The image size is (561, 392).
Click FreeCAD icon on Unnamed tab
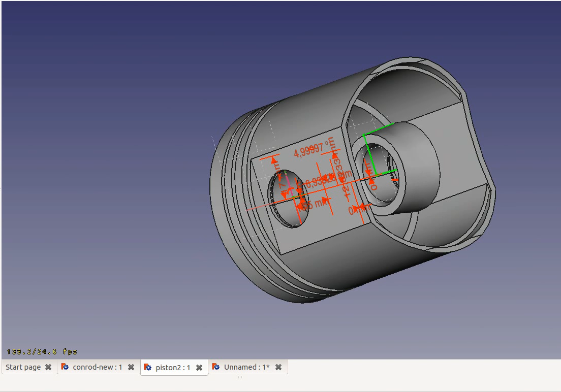click(216, 367)
